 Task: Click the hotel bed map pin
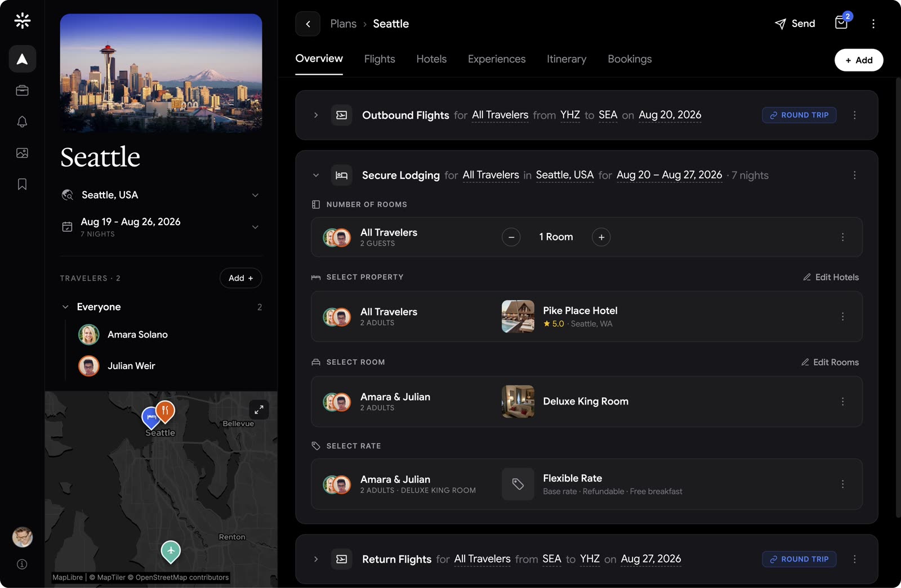150,418
